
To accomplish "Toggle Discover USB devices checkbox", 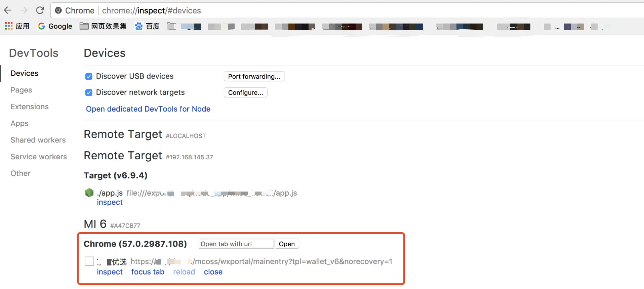I will [89, 77].
